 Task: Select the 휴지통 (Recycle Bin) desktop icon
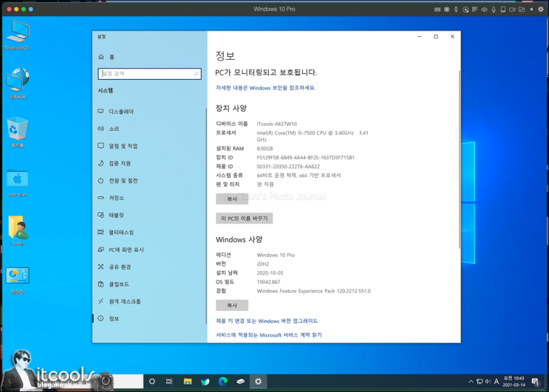[x=17, y=133]
